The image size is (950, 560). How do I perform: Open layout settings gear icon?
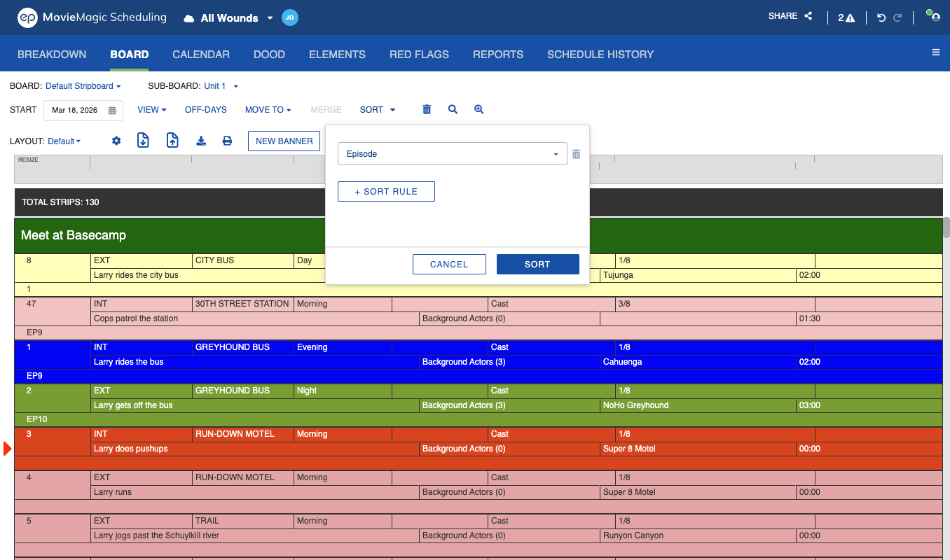116,141
